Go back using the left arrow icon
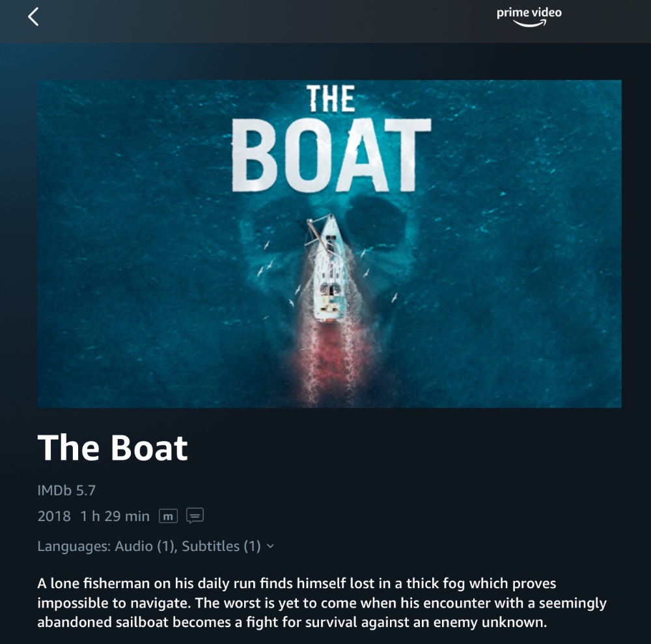Screen dimensions: 651x644 pyautogui.click(x=33, y=17)
